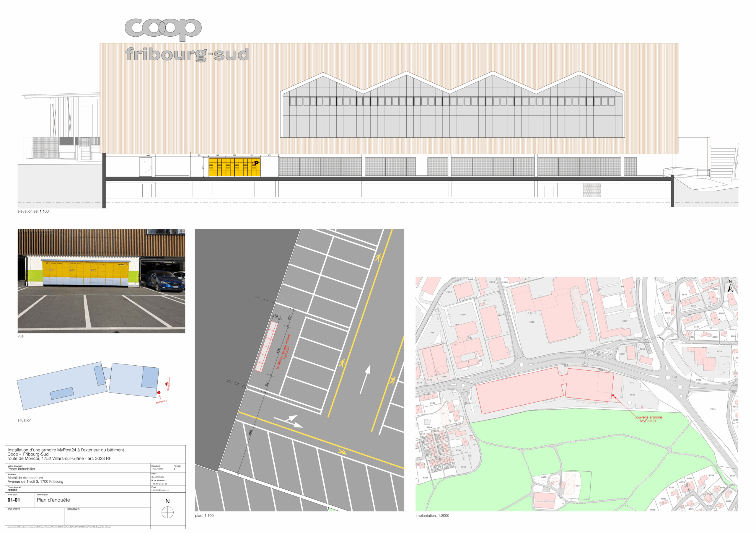Click the Coop logo above building
The image size is (756, 534).
pyautogui.click(x=163, y=29)
